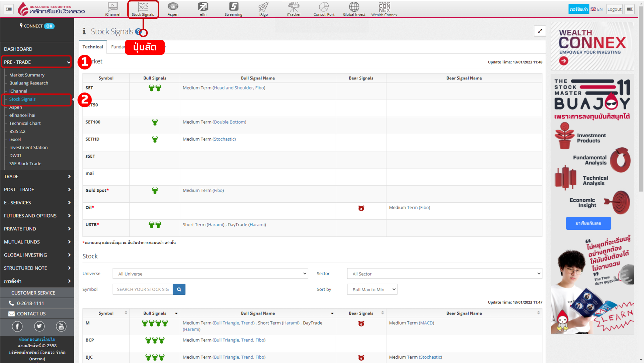Expand the STRUCTURED NOTE section
The height and width of the screenshot is (363, 644).
[x=37, y=268]
